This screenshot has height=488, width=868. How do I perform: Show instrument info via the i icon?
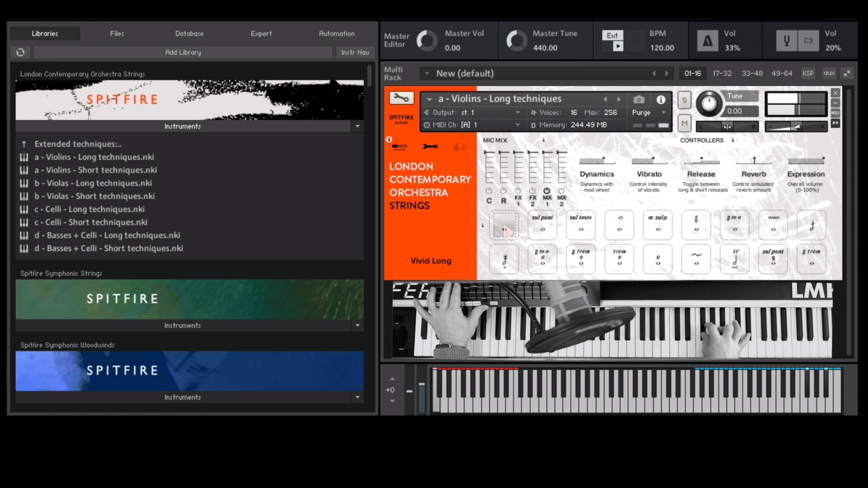click(x=660, y=100)
